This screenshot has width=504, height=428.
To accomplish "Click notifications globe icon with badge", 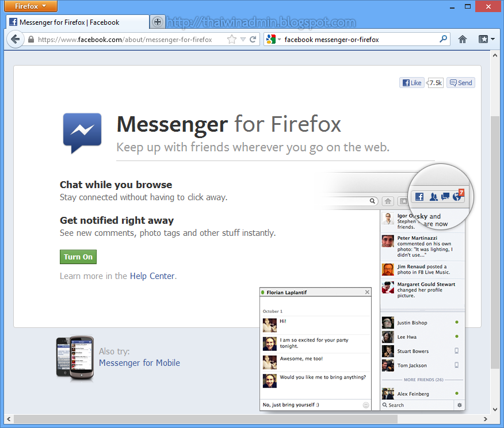I will 458,196.
